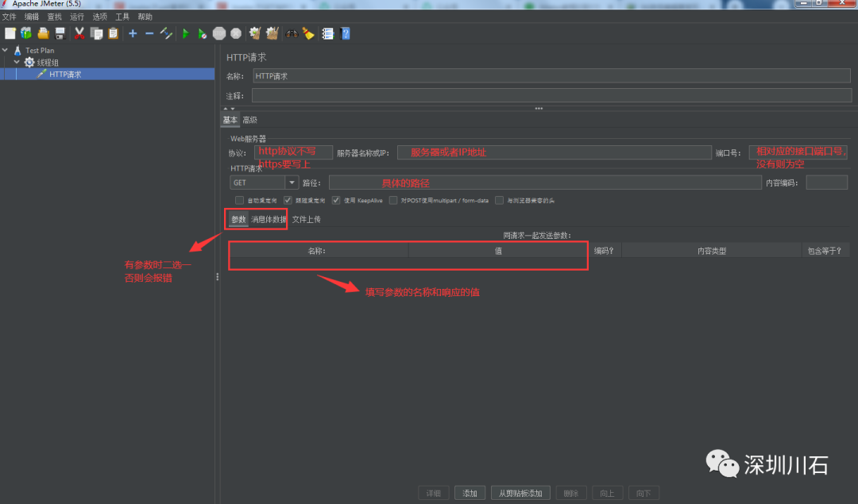This screenshot has height=504, width=858.
Task: Click the Shutdown X icon
Action: click(x=236, y=33)
